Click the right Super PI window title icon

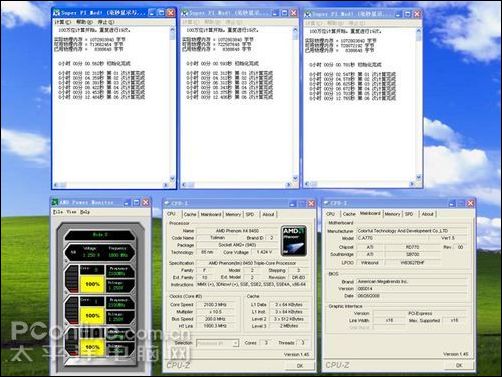click(x=308, y=14)
